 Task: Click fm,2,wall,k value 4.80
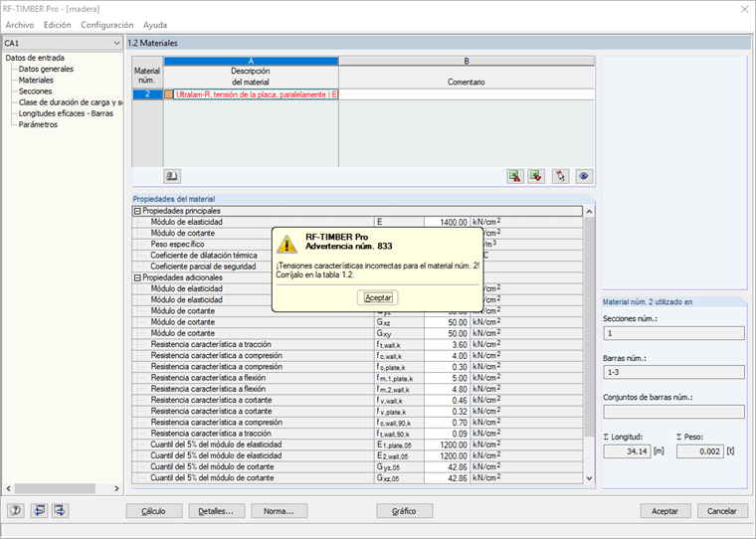[447, 389]
